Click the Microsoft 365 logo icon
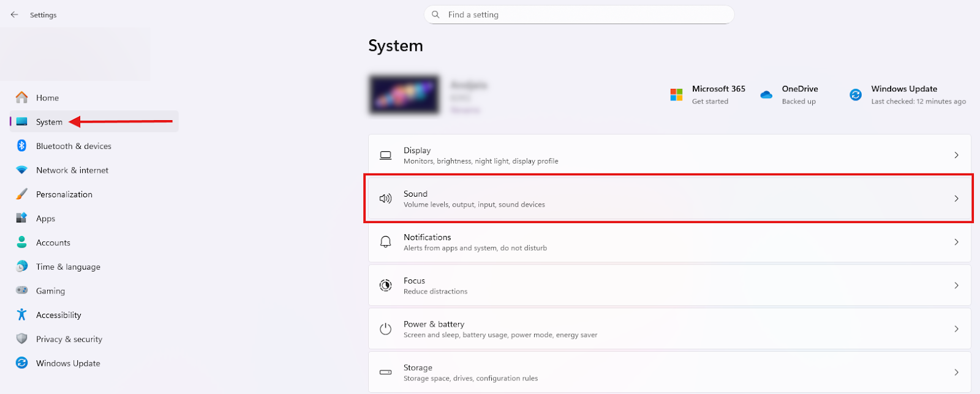 pos(676,95)
